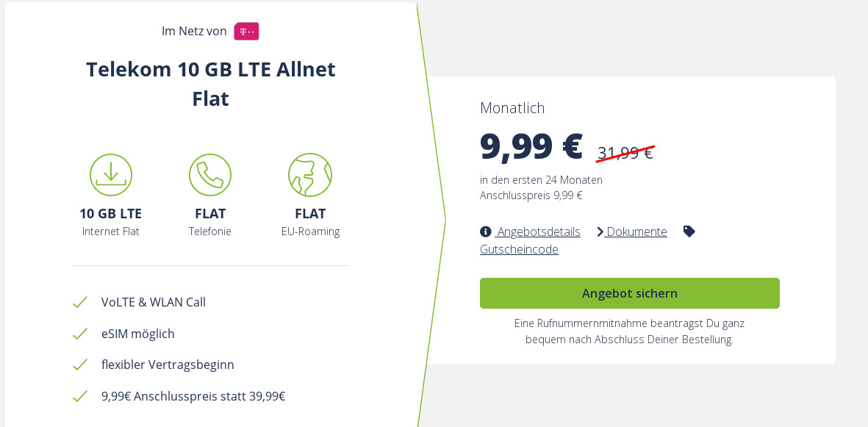This screenshot has width=868, height=427.
Task: Open the Angebotsdetails link
Action: coord(538,232)
